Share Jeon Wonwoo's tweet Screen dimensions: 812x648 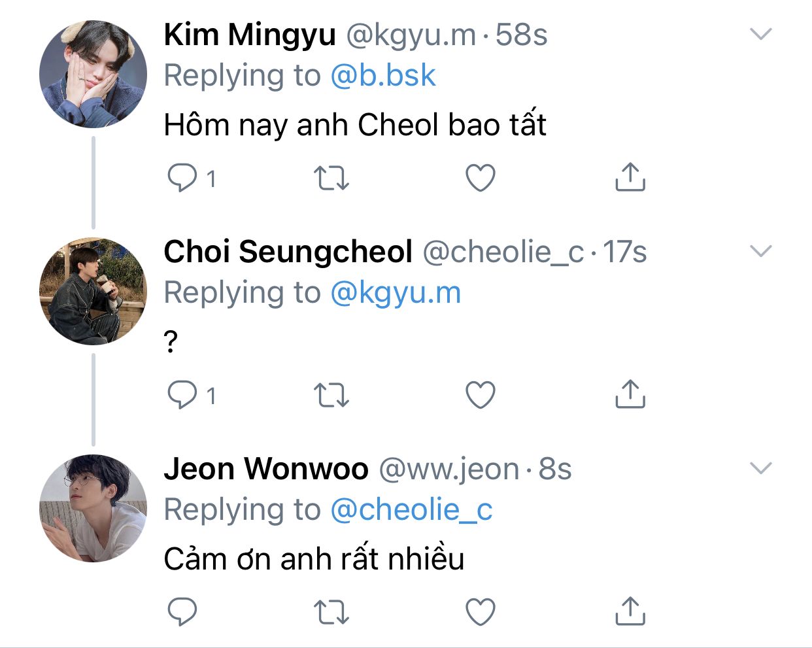click(x=630, y=611)
